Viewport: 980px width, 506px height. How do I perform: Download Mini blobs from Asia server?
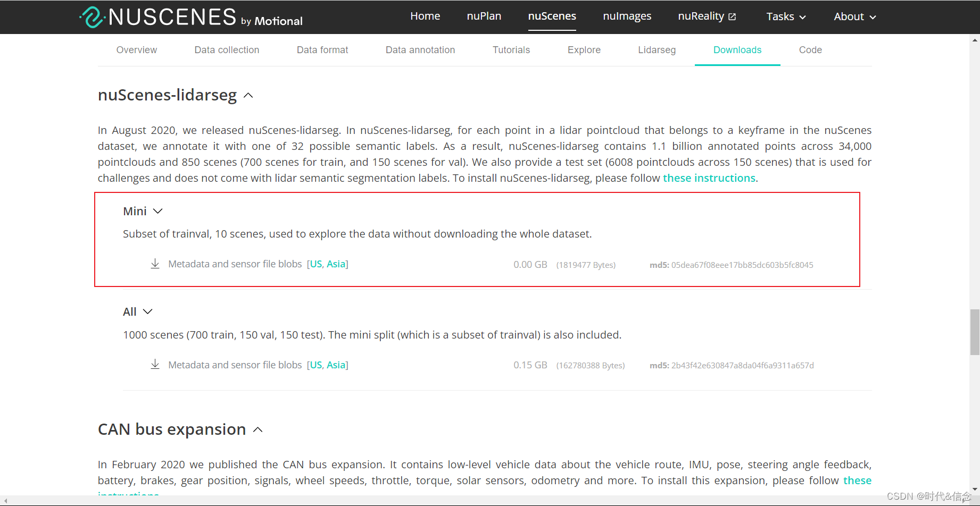click(x=336, y=264)
